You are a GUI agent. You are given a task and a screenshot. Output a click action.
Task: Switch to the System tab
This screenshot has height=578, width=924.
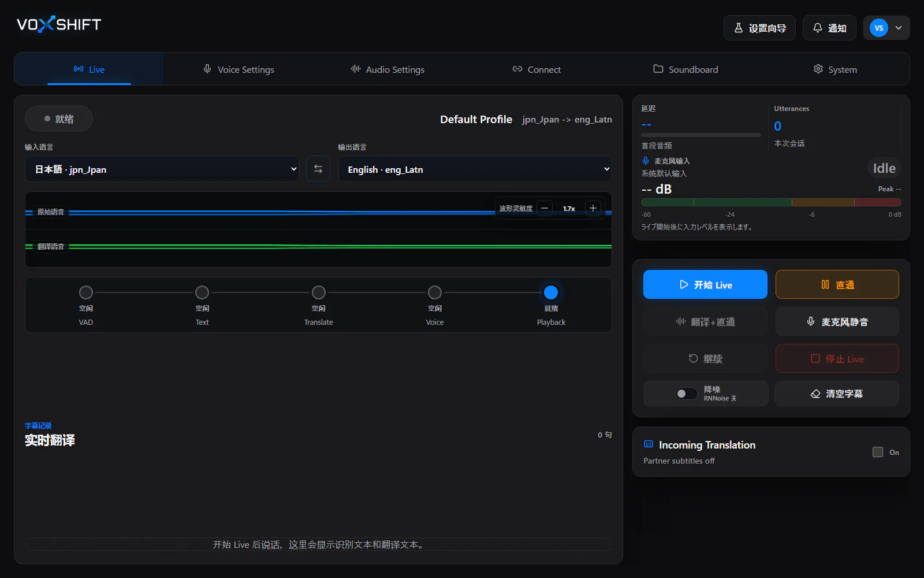tap(834, 69)
